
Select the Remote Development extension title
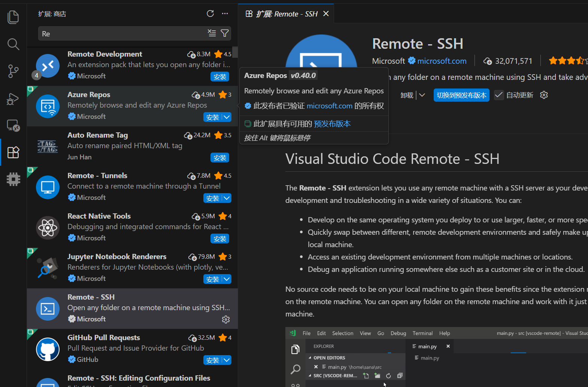pos(105,54)
